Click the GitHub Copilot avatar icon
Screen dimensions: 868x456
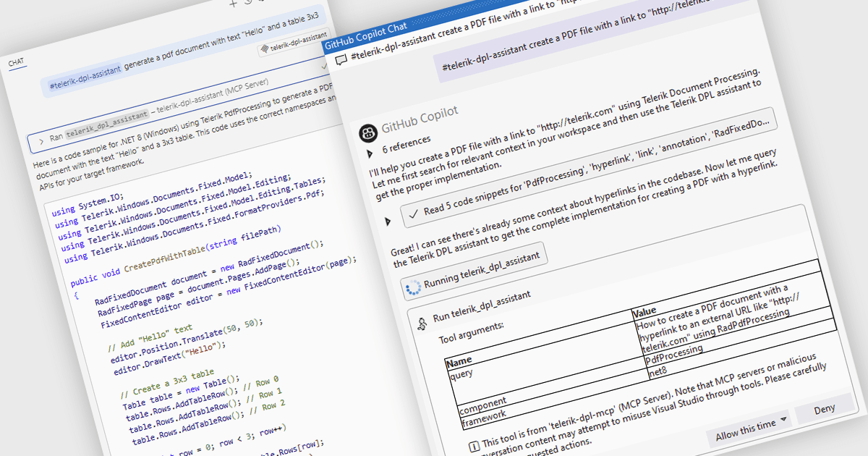point(368,132)
